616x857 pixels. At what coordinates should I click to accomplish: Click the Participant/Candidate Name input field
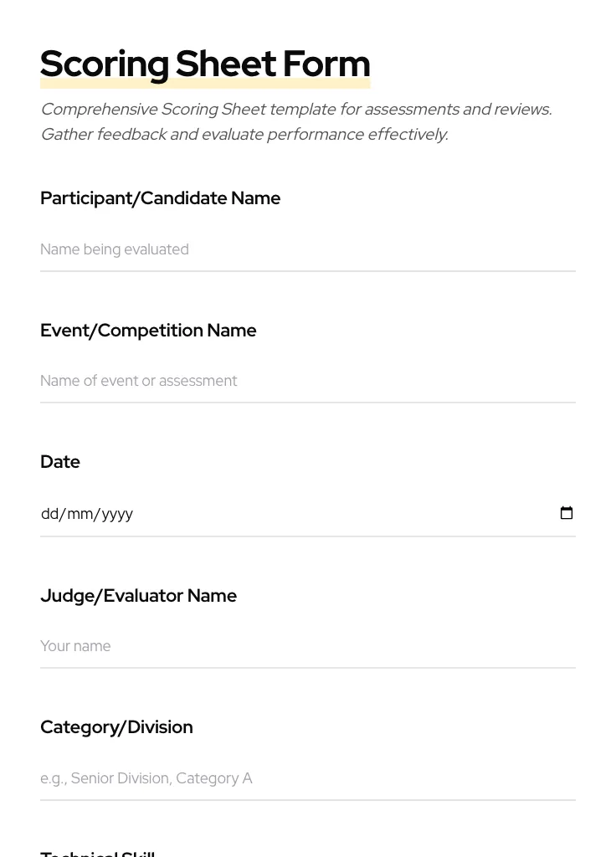[x=307, y=249]
